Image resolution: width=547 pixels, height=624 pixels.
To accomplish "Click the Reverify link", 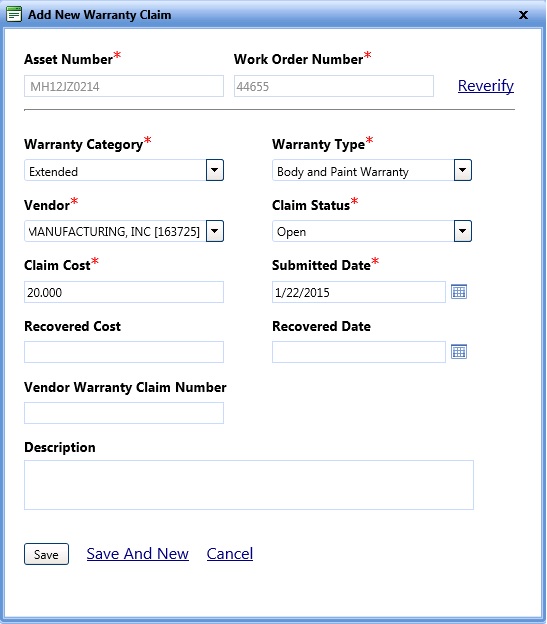I will click(486, 86).
